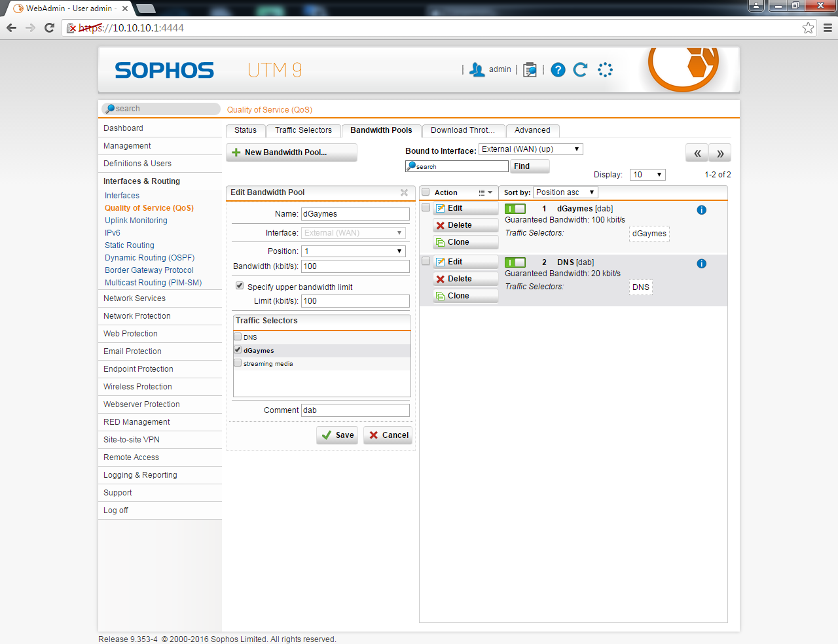Check the DNS traffic selector
Image resolution: width=838 pixels, height=644 pixels.
(x=238, y=336)
